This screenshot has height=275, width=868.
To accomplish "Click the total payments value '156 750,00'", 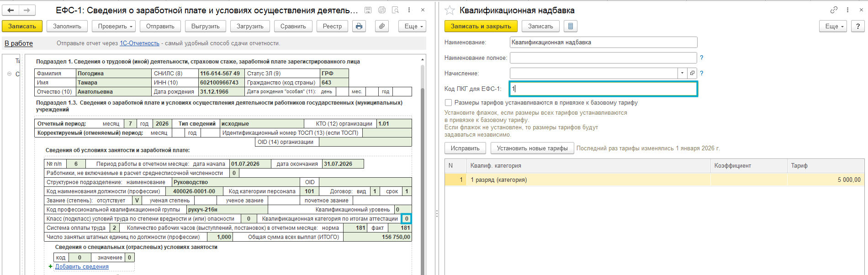I will tap(377, 237).
